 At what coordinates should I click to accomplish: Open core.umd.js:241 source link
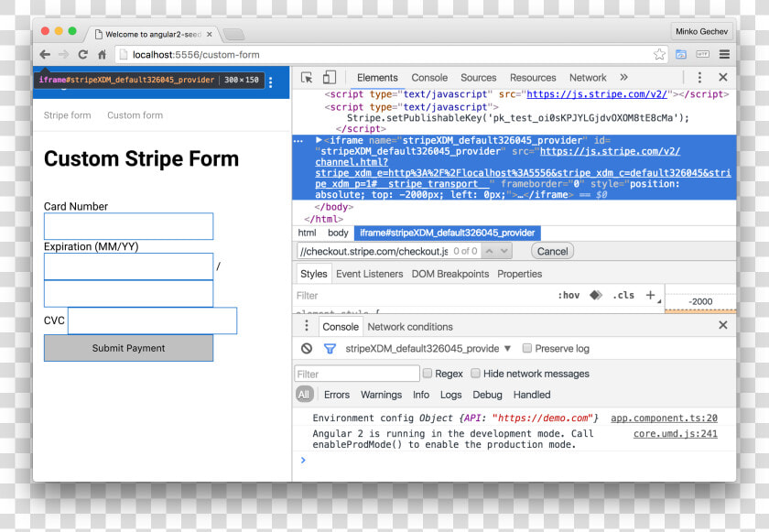click(x=676, y=434)
